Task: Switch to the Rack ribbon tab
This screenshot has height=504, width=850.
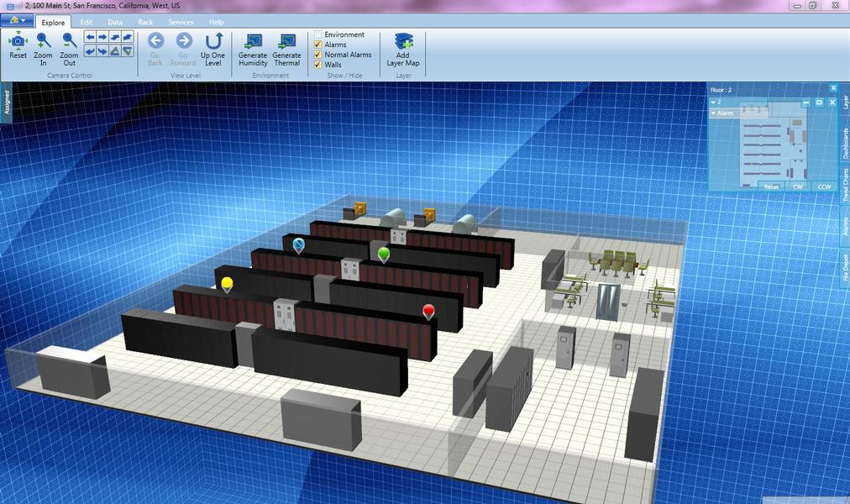Action: [x=145, y=22]
